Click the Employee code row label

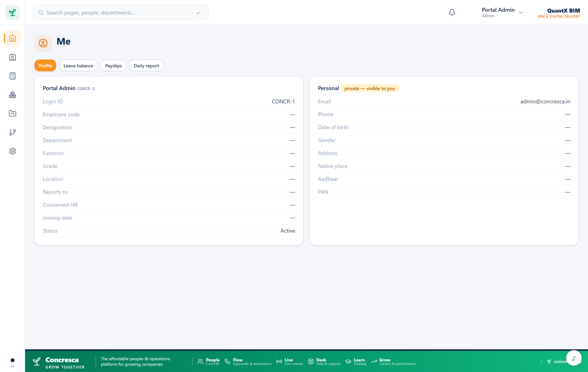[x=61, y=114]
